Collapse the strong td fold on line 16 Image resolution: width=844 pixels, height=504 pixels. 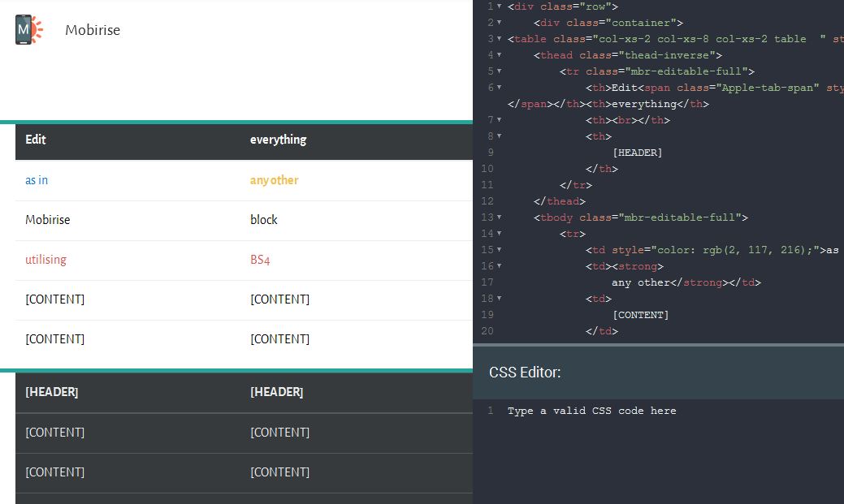click(498, 266)
